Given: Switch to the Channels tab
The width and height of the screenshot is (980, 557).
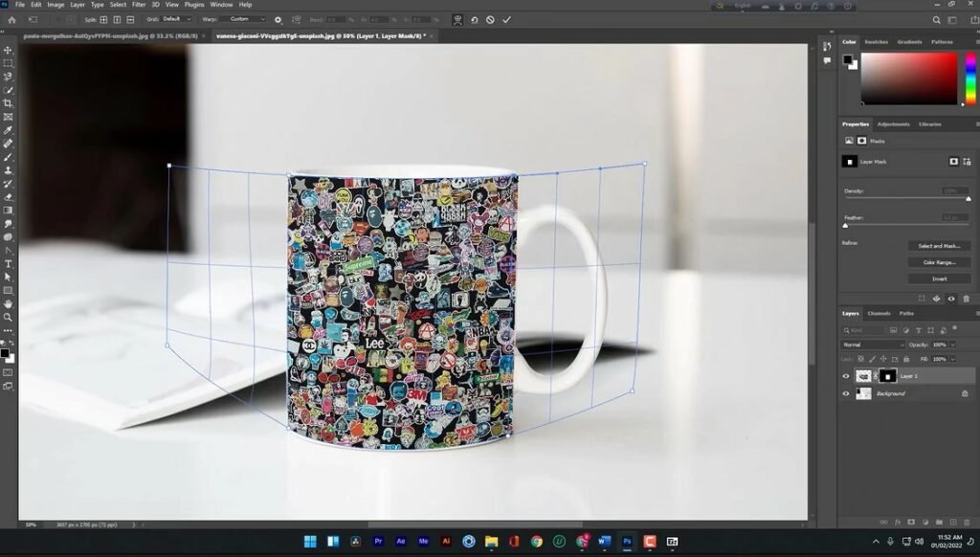Looking at the screenshot, I should pos(879,314).
